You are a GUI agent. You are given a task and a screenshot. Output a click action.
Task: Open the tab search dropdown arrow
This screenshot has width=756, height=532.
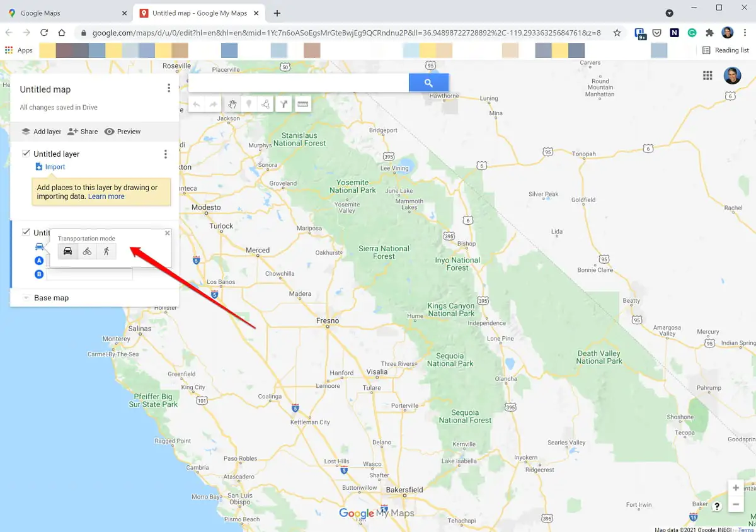point(670,13)
